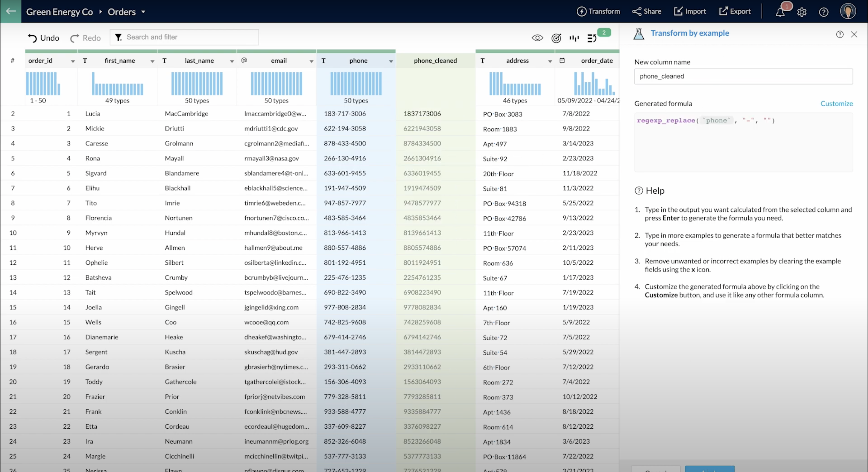Open the ruleset icon with badge 2
868x472 pixels.
(592, 38)
